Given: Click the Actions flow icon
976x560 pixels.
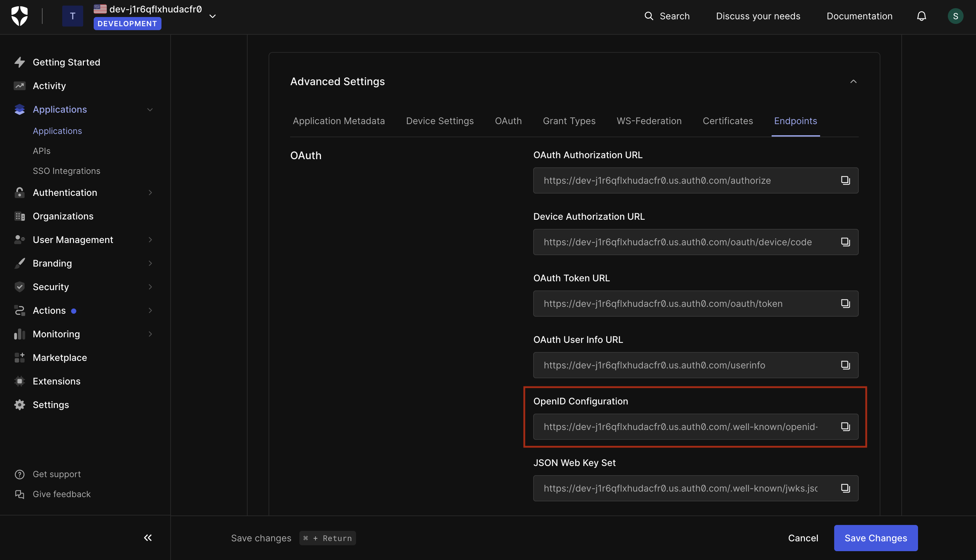Looking at the screenshot, I should coord(20,310).
